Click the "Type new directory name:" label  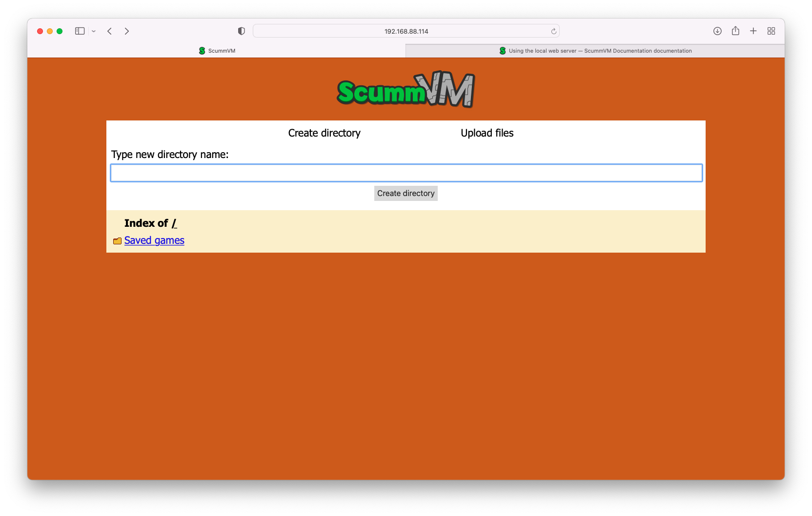(x=170, y=155)
